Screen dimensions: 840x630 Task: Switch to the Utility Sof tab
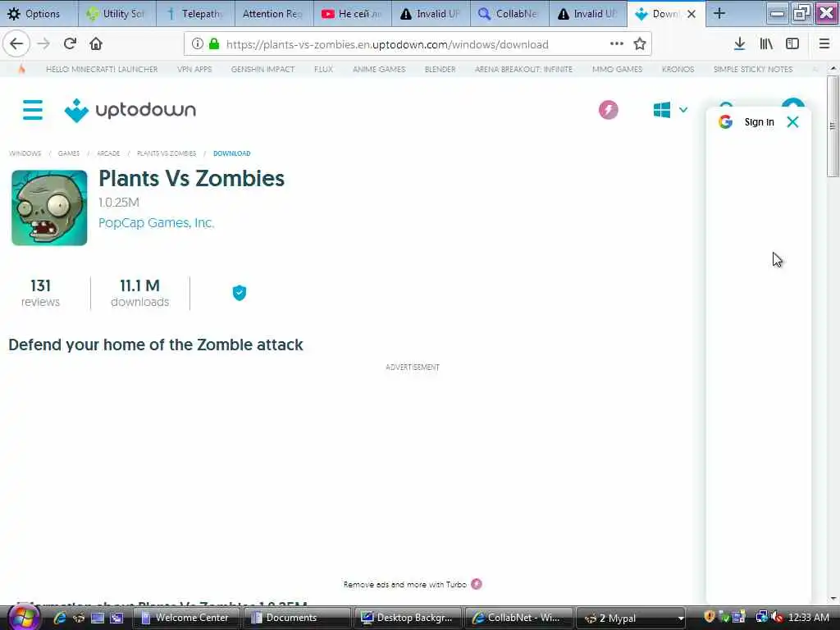[116, 14]
